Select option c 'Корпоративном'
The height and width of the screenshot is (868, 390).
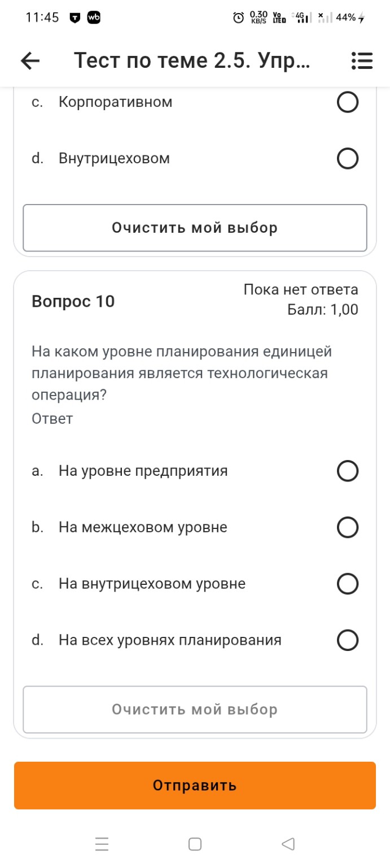click(348, 102)
